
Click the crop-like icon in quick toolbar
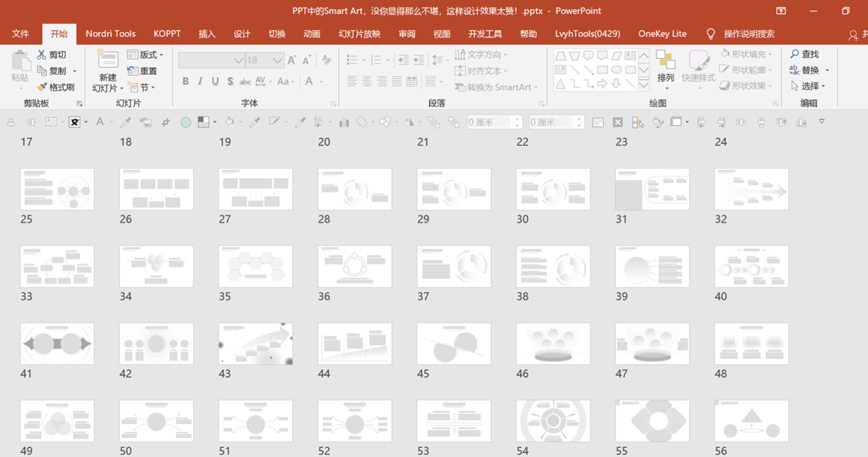[166, 122]
